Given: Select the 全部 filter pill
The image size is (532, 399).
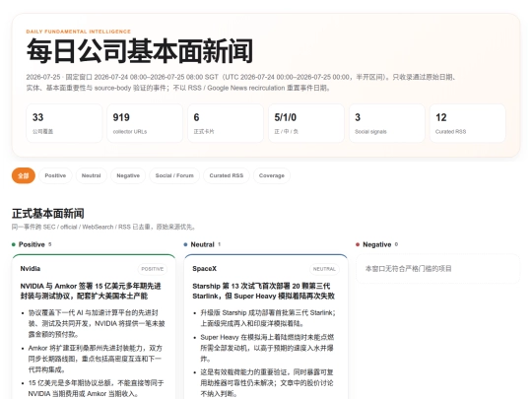Looking at the screenshot, I should pyautogui.click(x=24, y=175).
